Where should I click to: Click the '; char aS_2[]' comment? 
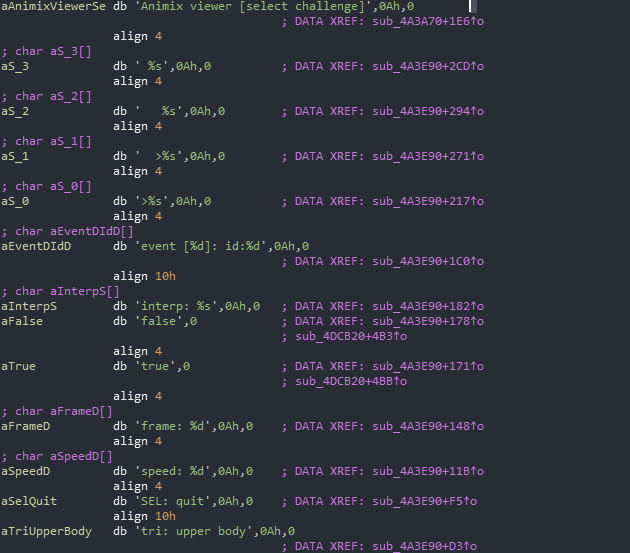[47, 96]
